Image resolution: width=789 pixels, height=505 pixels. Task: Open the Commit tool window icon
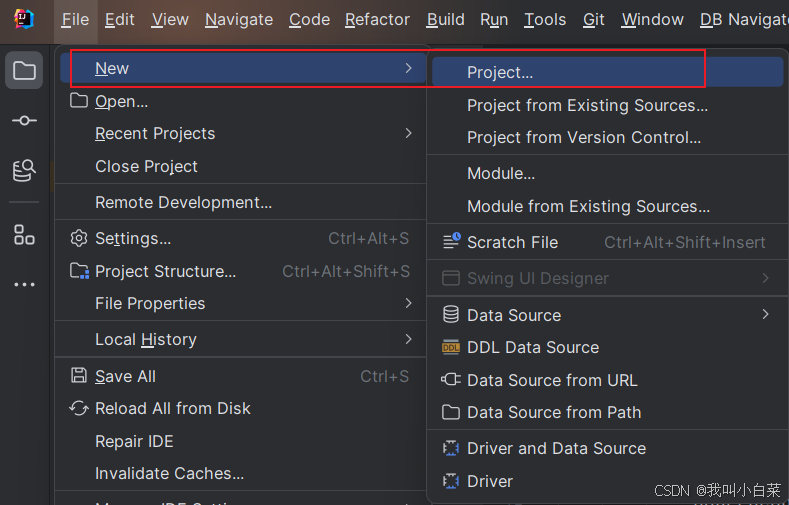pyautogui.click(x=24, y=120)
